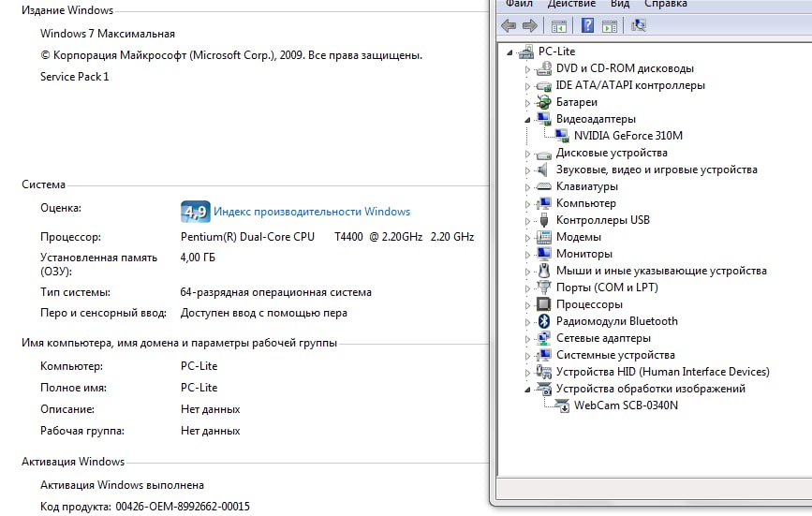Select the WebCam SCB-0340N device icon
Viewport: 812px width, 516px height.
[x=562, y=405]
